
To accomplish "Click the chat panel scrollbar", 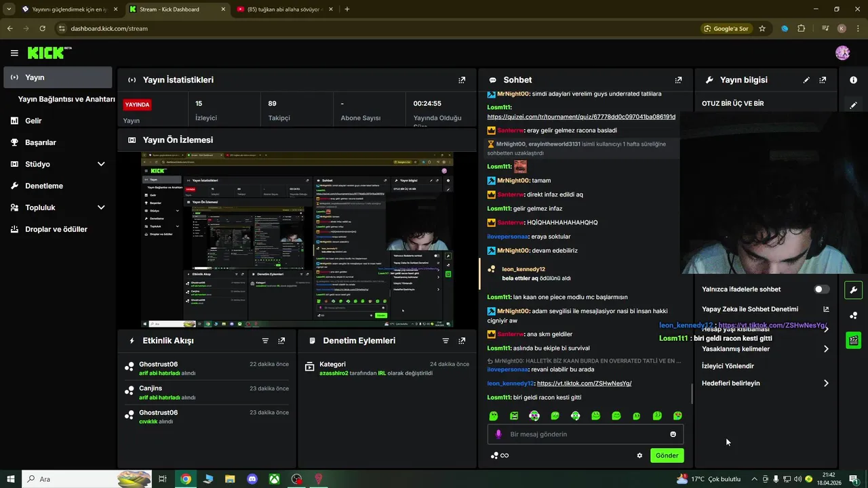I will coord(692,393).
